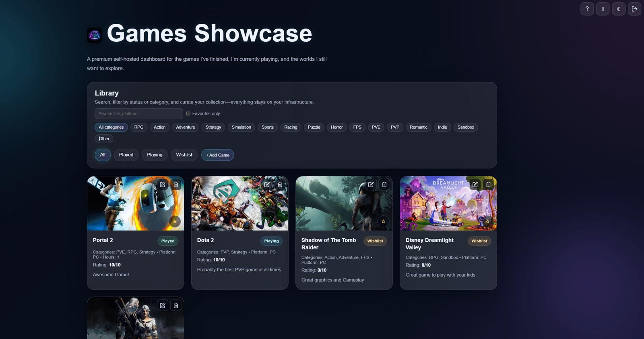Screen dimensions: 644x339
Task: Edit the Shadow of The Tomb Raider card
Action: pos(371,185)
